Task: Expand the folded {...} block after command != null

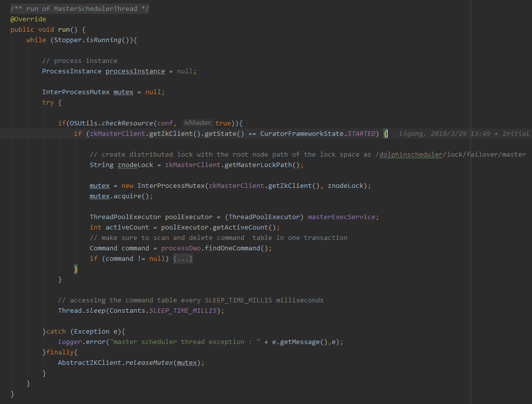Action: point(183,259)
